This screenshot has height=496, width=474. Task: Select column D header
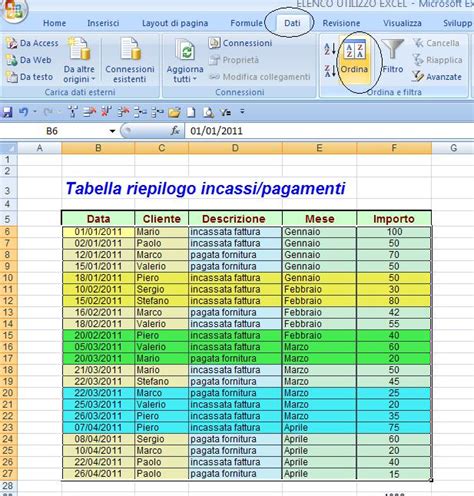[x=235, y=148]
